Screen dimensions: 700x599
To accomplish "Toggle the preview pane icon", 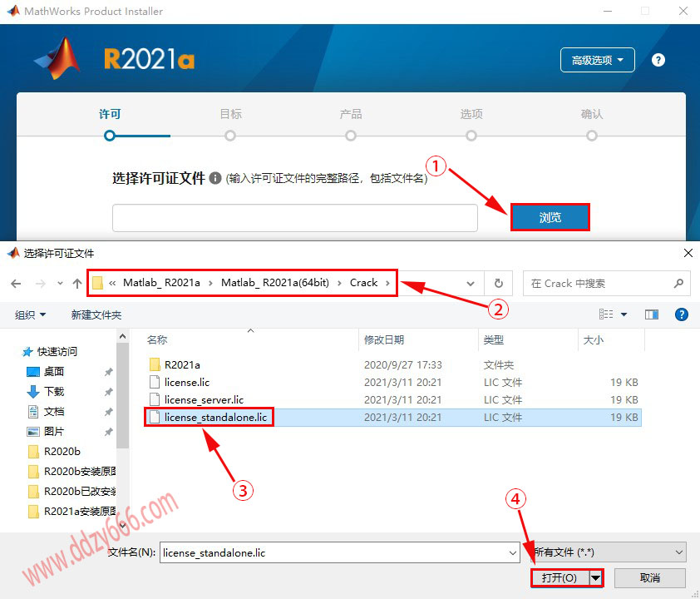I will pyautogui.click(x=651, y=314).
